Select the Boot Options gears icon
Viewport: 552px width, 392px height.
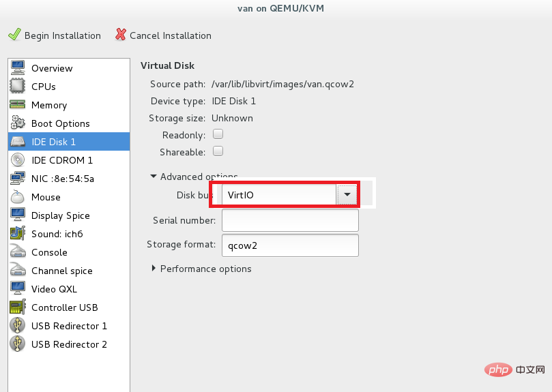17,123
